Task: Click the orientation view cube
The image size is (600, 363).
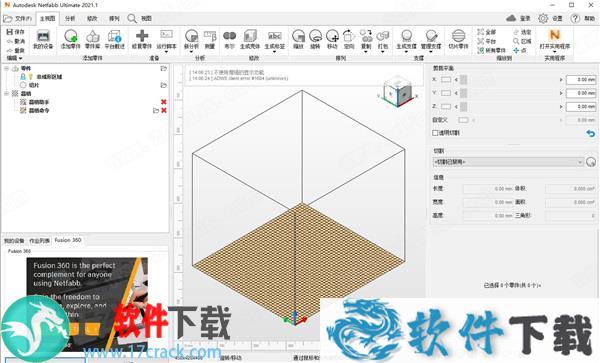Action: click(x=398, y=92)
